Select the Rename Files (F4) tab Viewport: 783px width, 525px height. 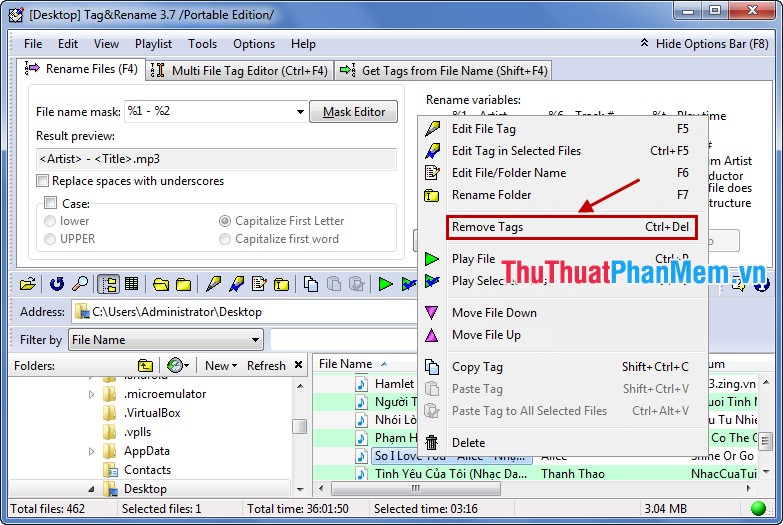81,69
